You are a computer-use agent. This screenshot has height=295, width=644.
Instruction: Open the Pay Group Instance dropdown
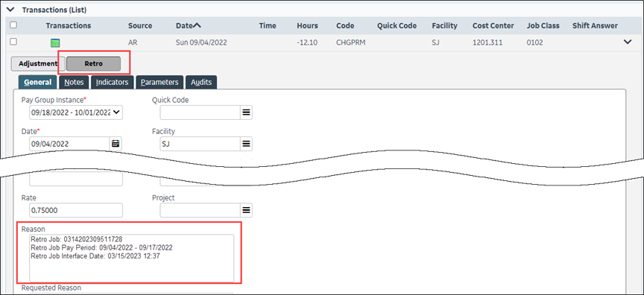pyautogui.click(x=76, y=112)
